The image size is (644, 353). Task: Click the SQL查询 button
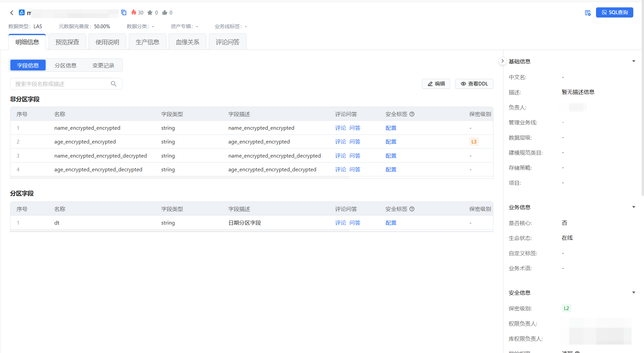pos(614,12)
